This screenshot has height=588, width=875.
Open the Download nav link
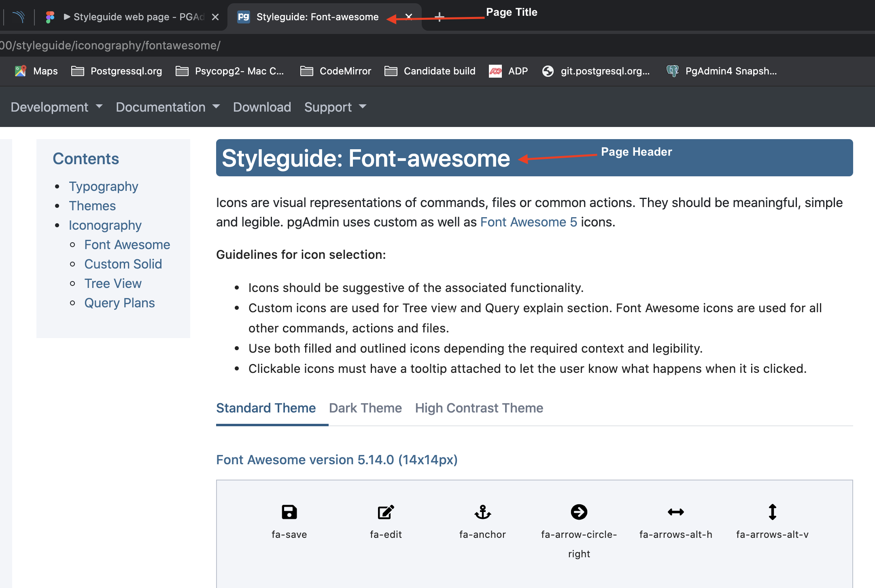pos(262,107)
